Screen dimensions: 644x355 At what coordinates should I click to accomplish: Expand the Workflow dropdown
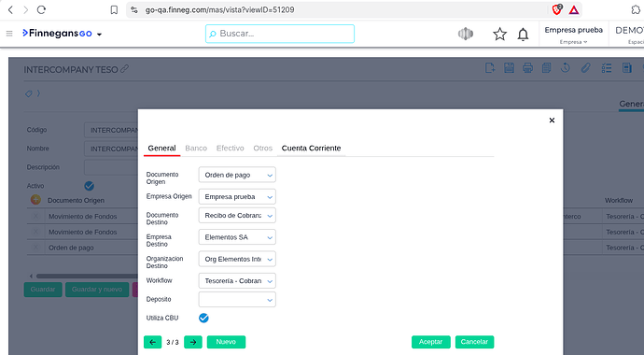click(237, 280)
